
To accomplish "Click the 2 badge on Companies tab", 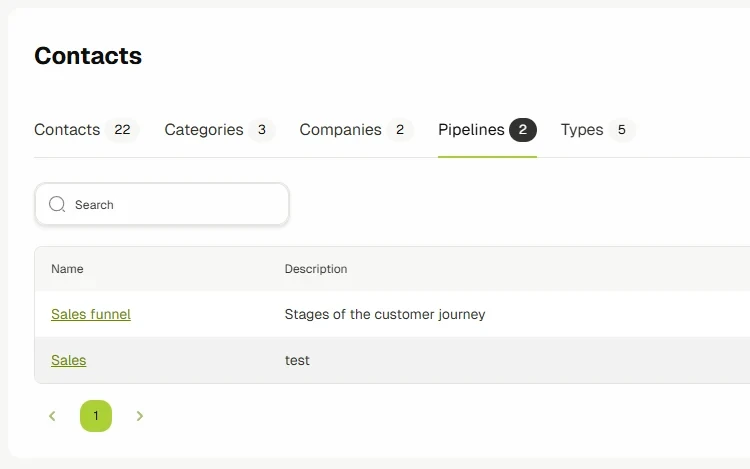I will (400, 130).
